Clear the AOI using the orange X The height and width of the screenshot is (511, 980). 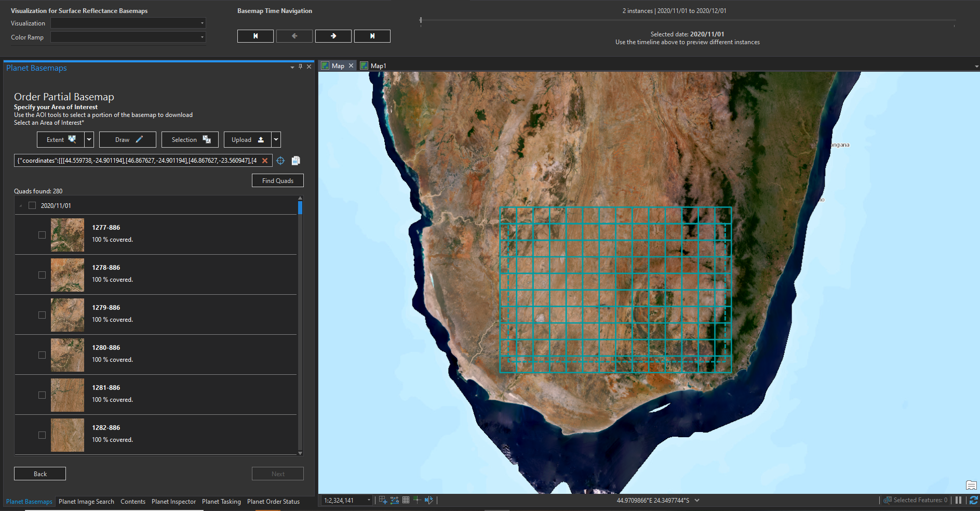coord(265,161)
